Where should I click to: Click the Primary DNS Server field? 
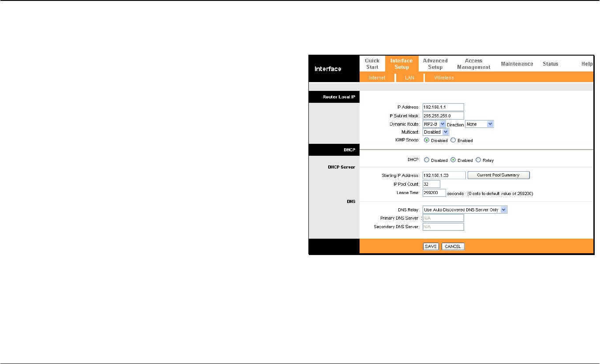click(443, 218)
